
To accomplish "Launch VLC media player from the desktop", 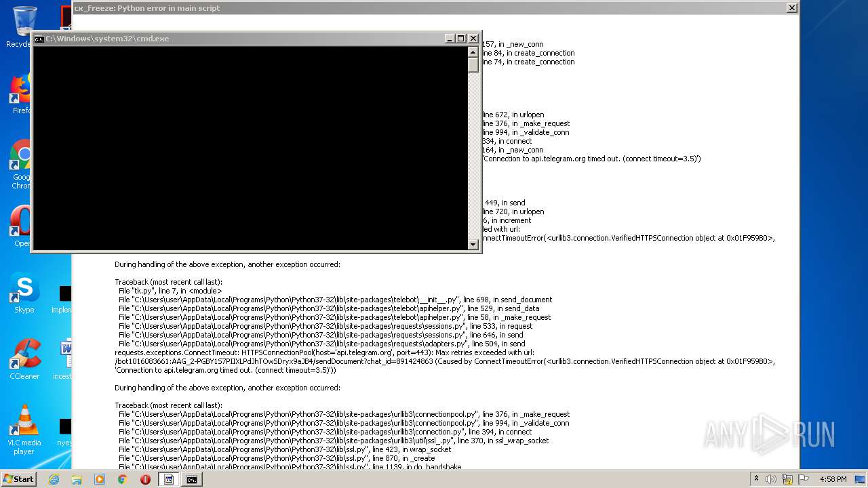I will [24, 430].
